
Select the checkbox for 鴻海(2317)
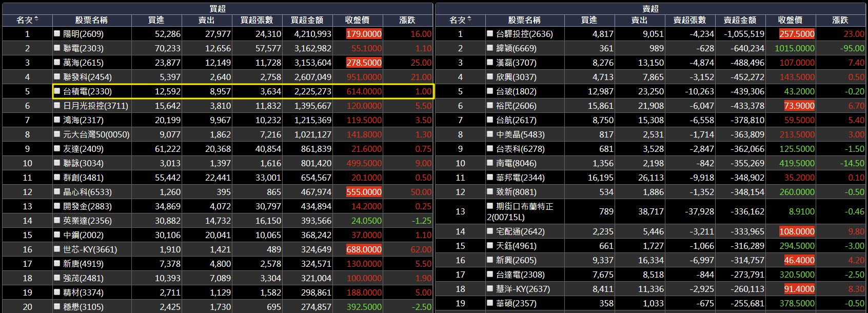click(x=57, y=120)
